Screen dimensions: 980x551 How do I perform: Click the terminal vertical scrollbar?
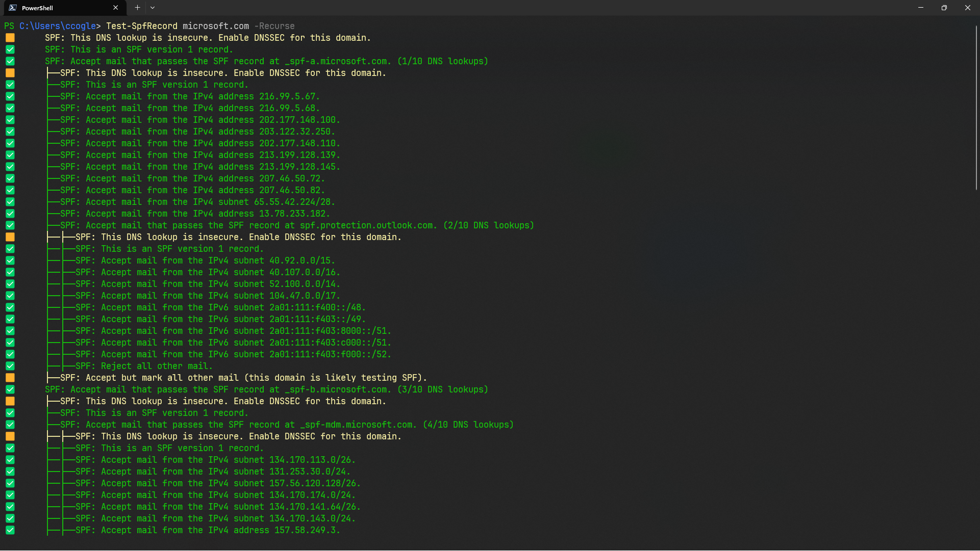(x=976, y=107)
